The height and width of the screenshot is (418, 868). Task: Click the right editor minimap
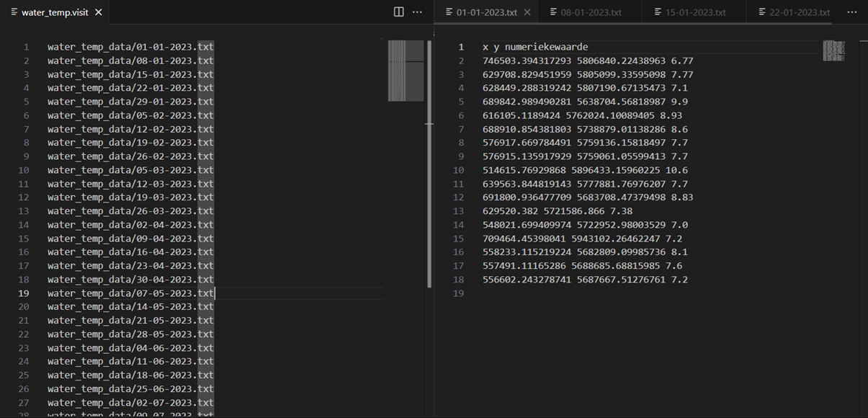(833, 50)
